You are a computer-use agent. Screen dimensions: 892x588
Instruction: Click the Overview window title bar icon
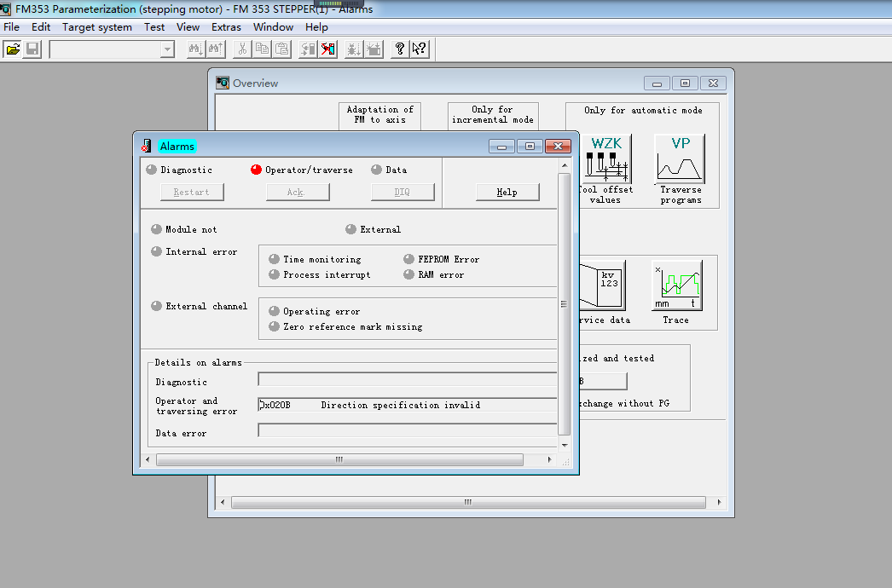point(223,83)
